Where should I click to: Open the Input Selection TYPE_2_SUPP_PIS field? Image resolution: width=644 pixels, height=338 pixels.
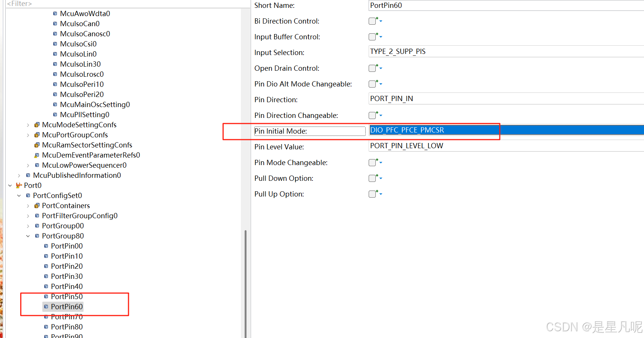click(x=507, y=52)
